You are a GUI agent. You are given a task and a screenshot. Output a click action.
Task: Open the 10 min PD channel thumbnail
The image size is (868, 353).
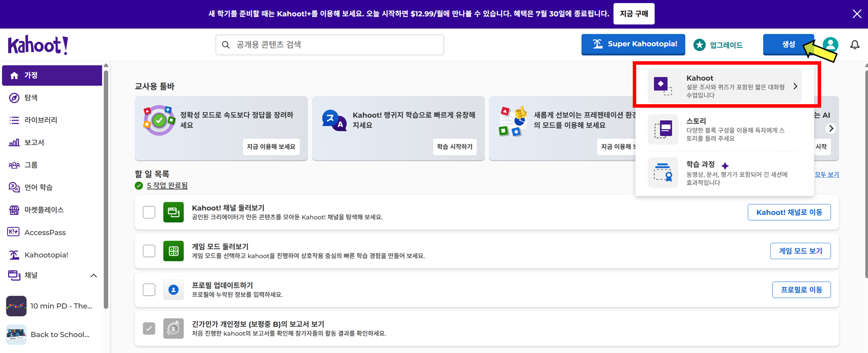tap(16, 306)
